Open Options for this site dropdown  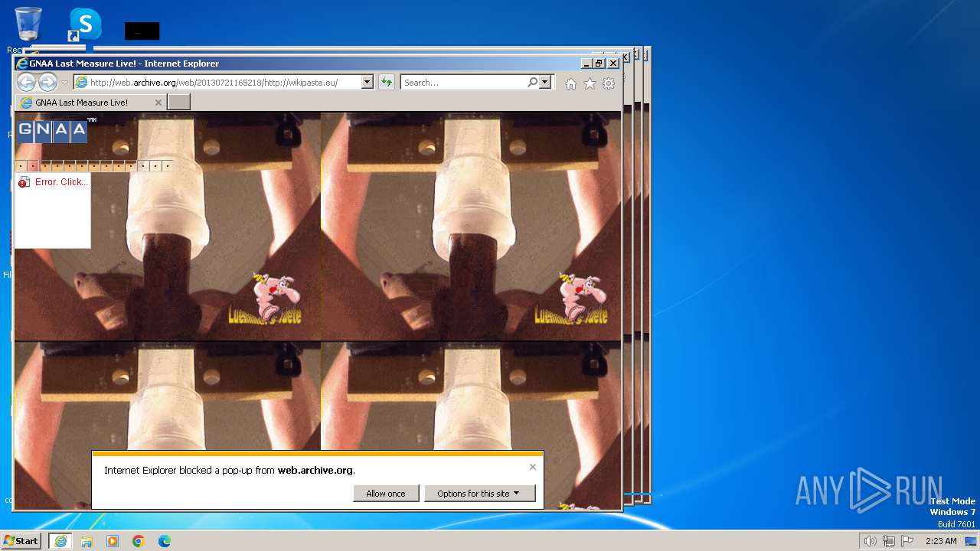[479, 494]
